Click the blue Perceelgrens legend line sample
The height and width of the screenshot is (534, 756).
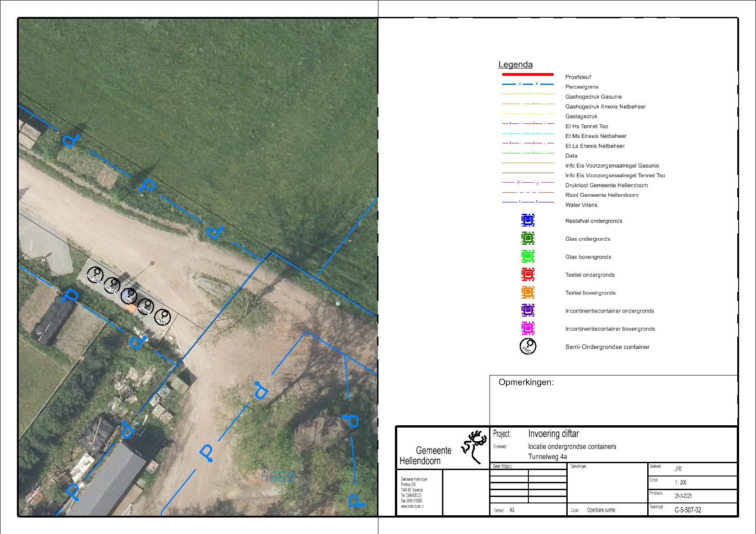tap(527, 85)
